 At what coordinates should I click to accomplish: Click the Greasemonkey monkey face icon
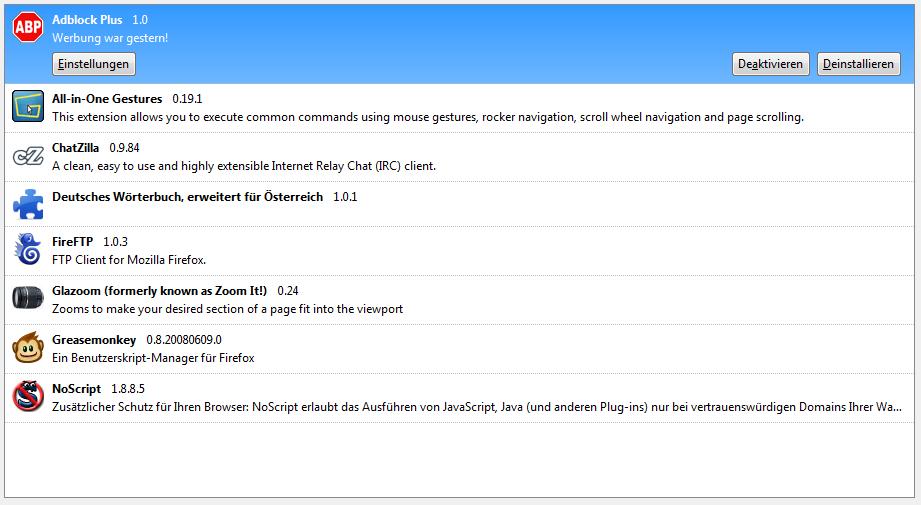click(x=28, y=347)
